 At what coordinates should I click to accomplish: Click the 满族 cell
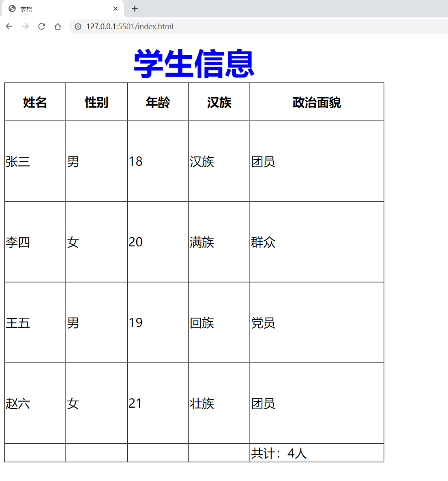pos(219,242)
